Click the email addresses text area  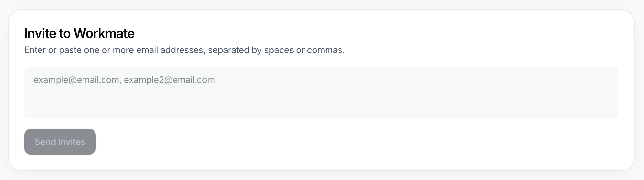321,93
